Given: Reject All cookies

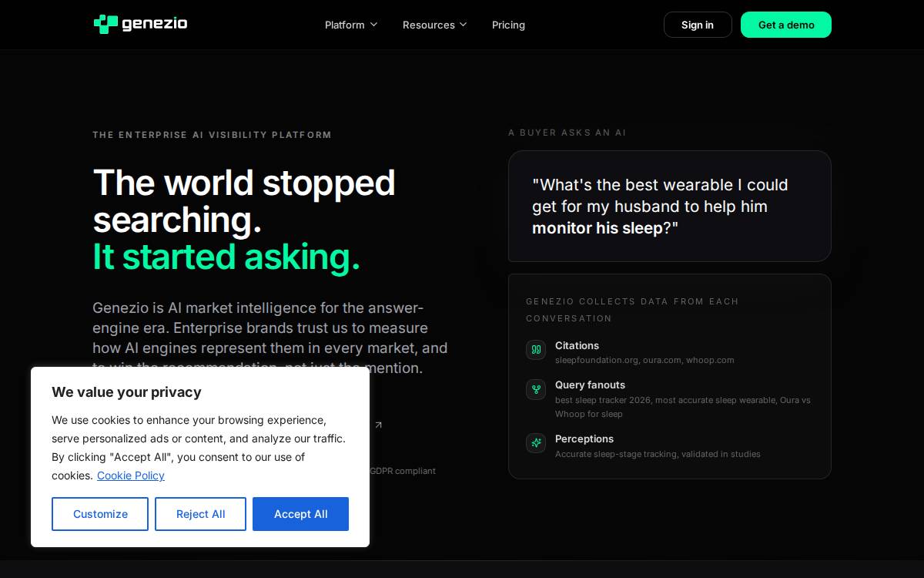Looking at the screenshot, I should coord(200,514).
